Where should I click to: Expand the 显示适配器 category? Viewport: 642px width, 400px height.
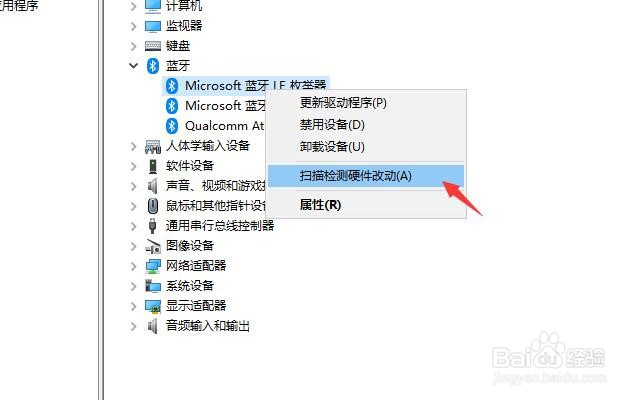coord(133,306)
